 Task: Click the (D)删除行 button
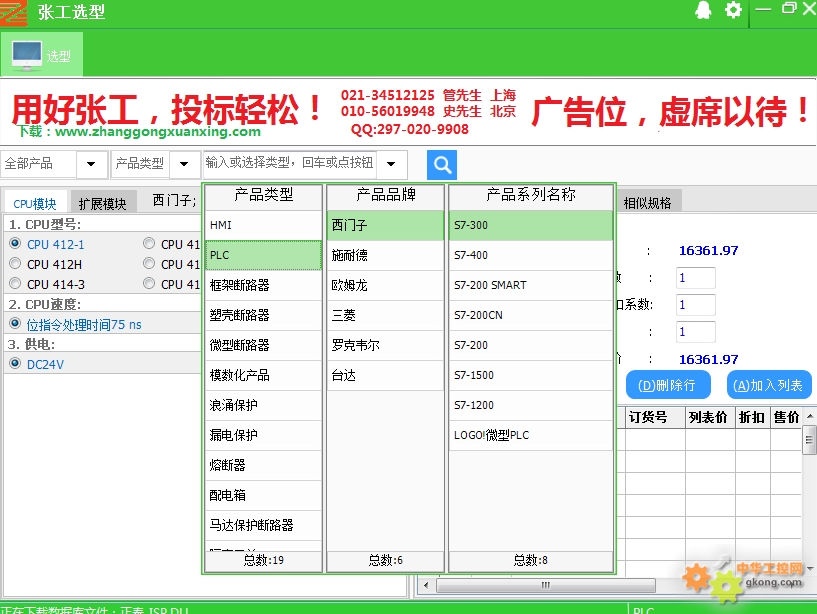(x=667, y=385)
